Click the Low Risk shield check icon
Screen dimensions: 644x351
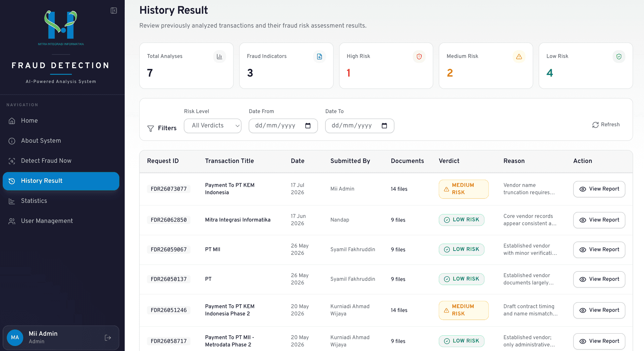(619, 56)
